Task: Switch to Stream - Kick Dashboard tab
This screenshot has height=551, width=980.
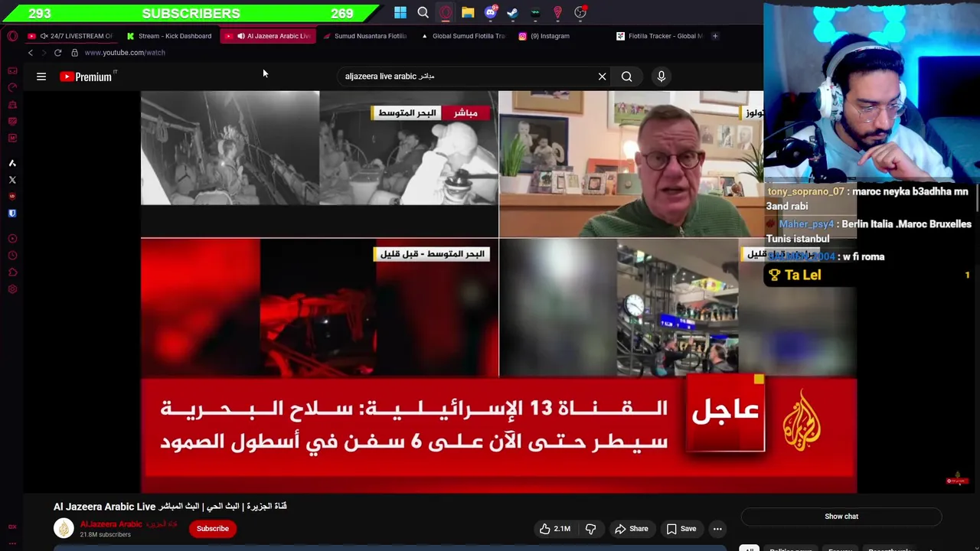Action: [169, 36]
